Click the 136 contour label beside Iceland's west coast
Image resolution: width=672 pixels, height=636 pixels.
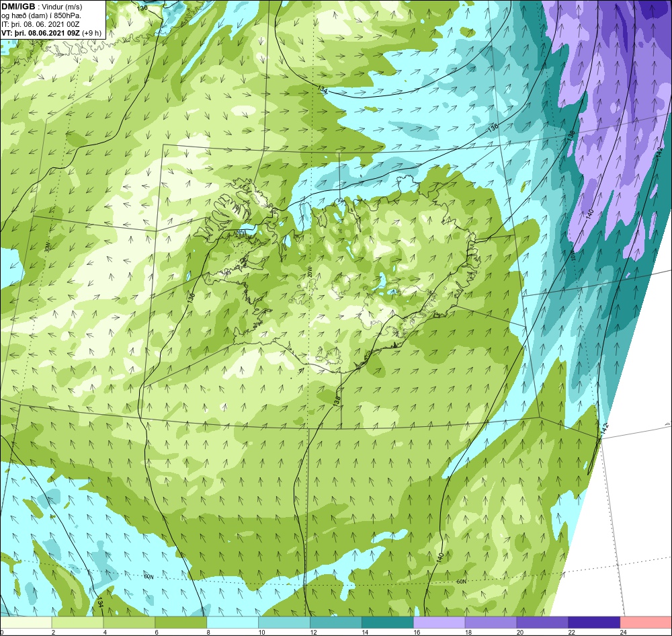[x=191, y=298]
